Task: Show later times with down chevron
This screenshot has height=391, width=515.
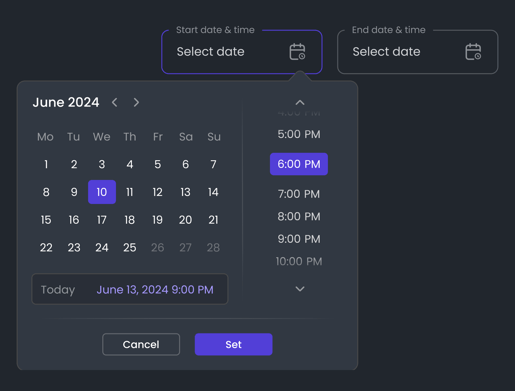Action: tap(300, 289)
